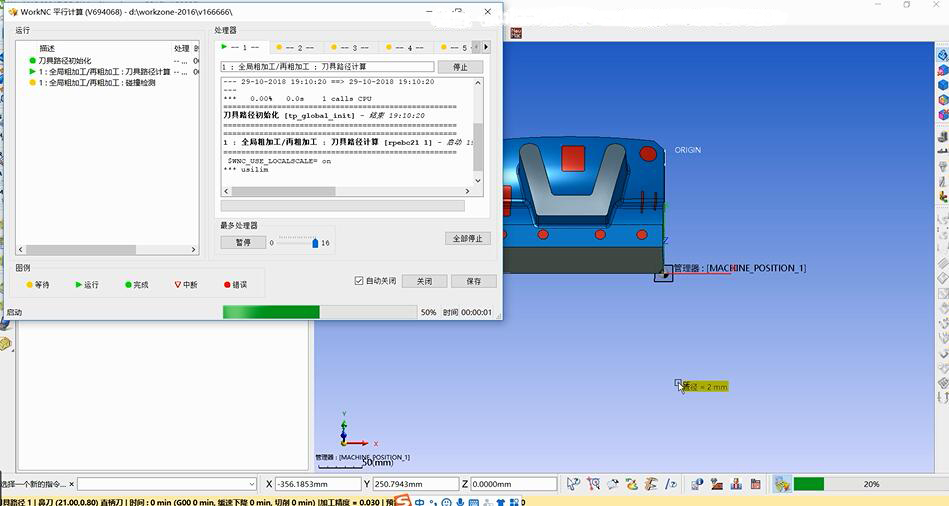The height and width of the screenshot is (506, 949).
Task: Click the run list horizontal scrollbar left arrow
Action: click(21, 249)
